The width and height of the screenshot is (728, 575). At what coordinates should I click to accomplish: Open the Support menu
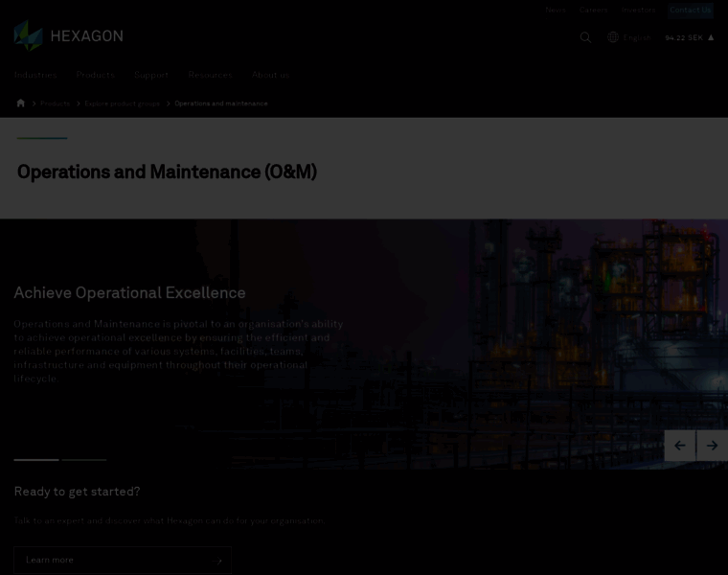pyautogui.click(x=151, y=75)
